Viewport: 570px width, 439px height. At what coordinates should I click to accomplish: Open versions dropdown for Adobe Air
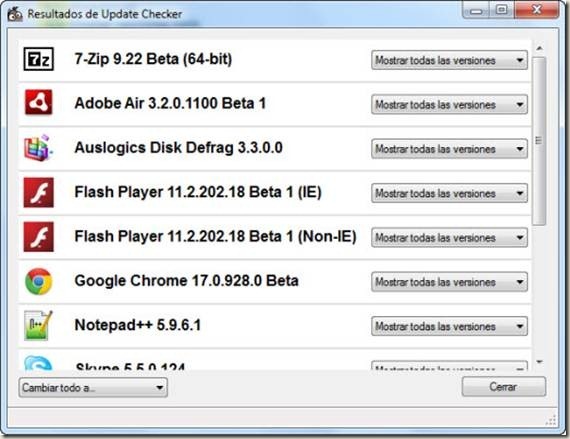[x=449, y=105]
